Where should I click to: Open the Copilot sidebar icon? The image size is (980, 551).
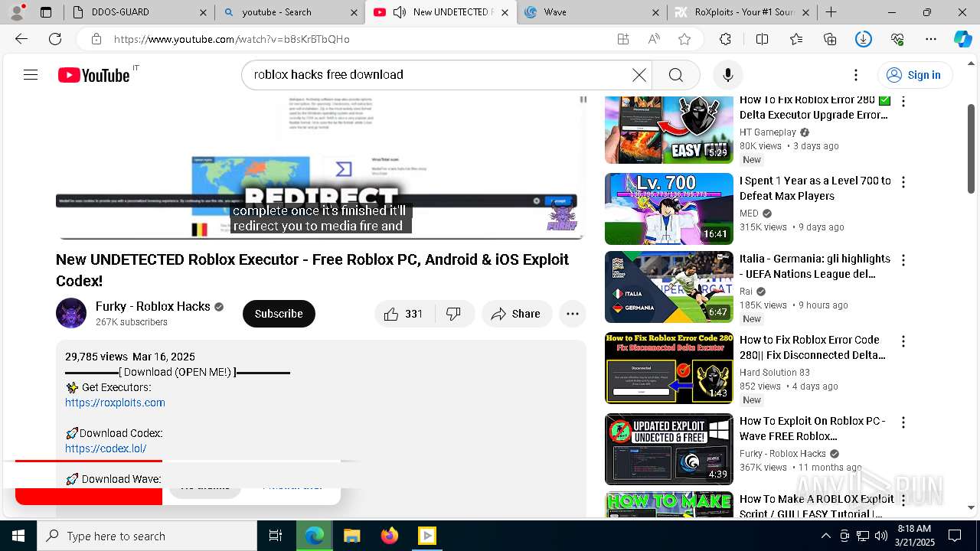click(x=962, y=39)
